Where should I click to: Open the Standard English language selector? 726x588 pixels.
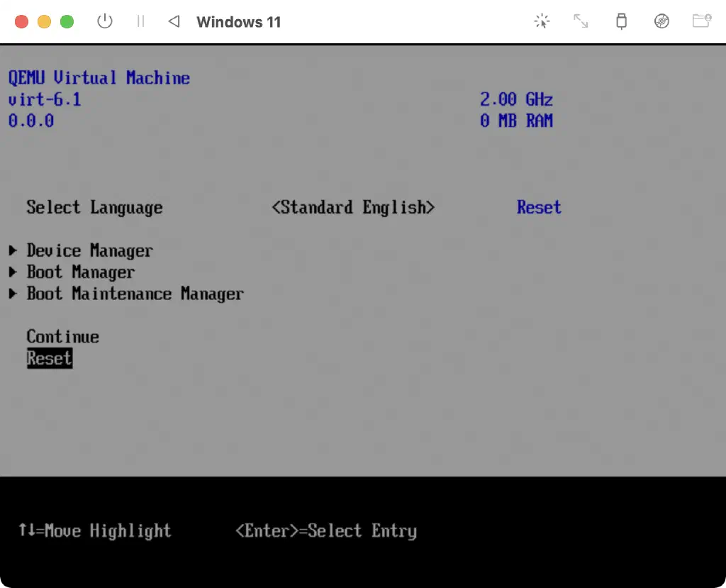coord(353,207)
